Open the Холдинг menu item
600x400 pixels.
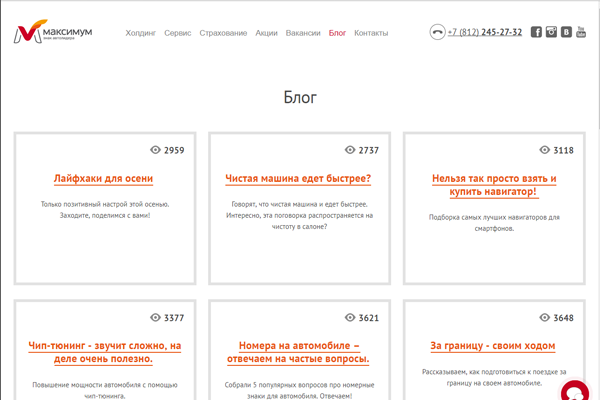click(141, 33)
